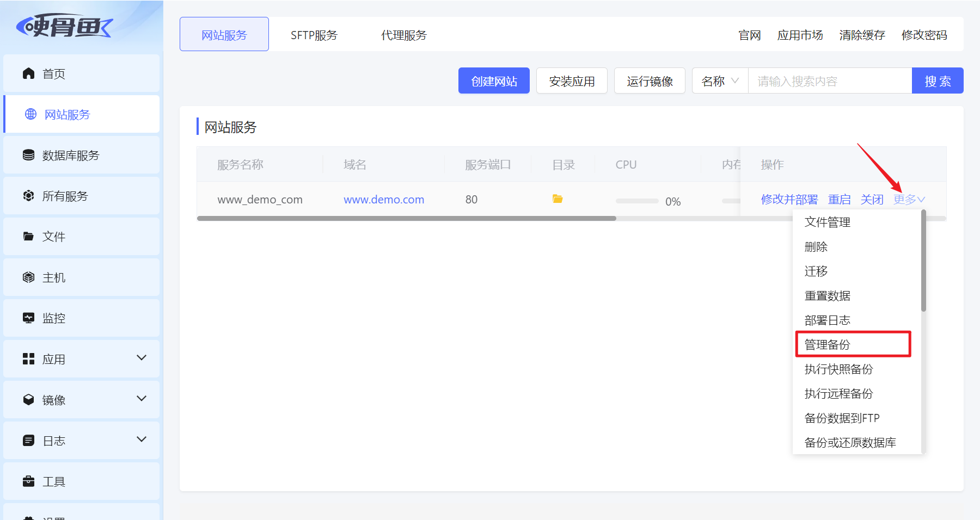
Task: Expand the 镜像 sidebar submenu chevron
Action: [142, 399]
